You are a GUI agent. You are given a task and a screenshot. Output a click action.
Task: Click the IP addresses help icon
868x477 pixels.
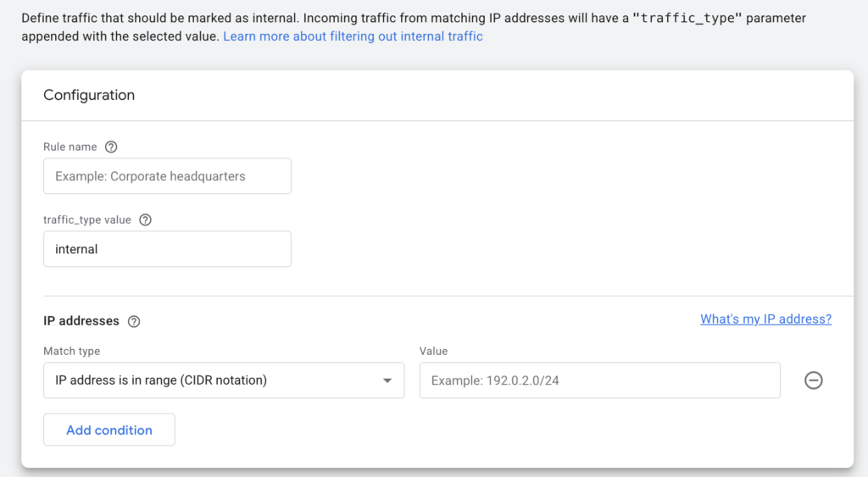tap(134, 321)
